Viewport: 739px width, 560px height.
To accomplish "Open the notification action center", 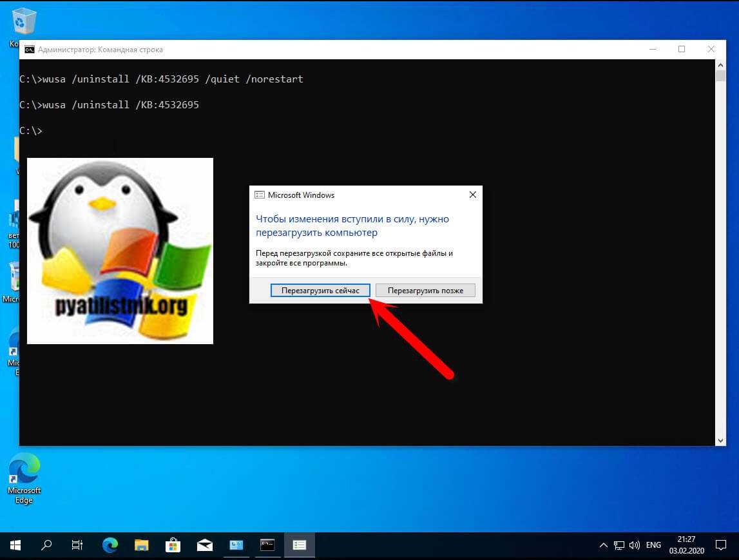I will (x=720, y=545).
